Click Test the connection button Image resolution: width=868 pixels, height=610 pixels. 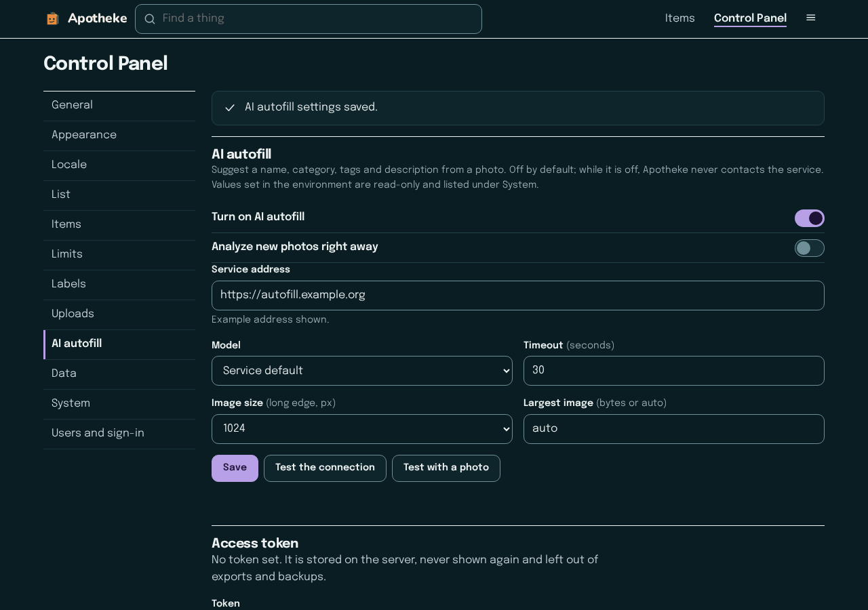(325, 468)
